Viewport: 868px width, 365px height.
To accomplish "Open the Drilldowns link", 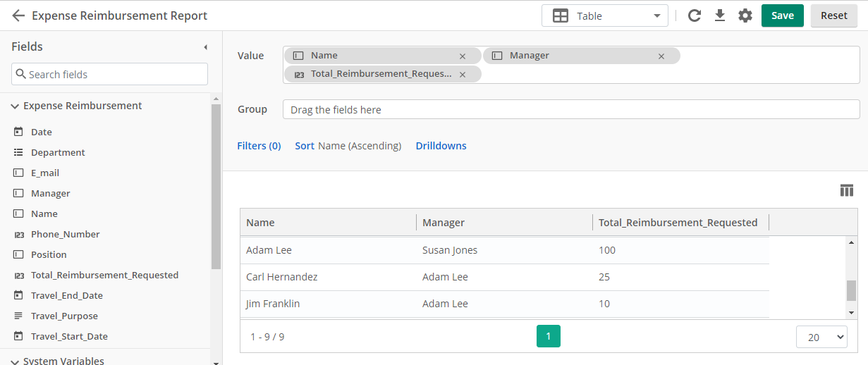I will pyautogui.click(x=441, y=146).
